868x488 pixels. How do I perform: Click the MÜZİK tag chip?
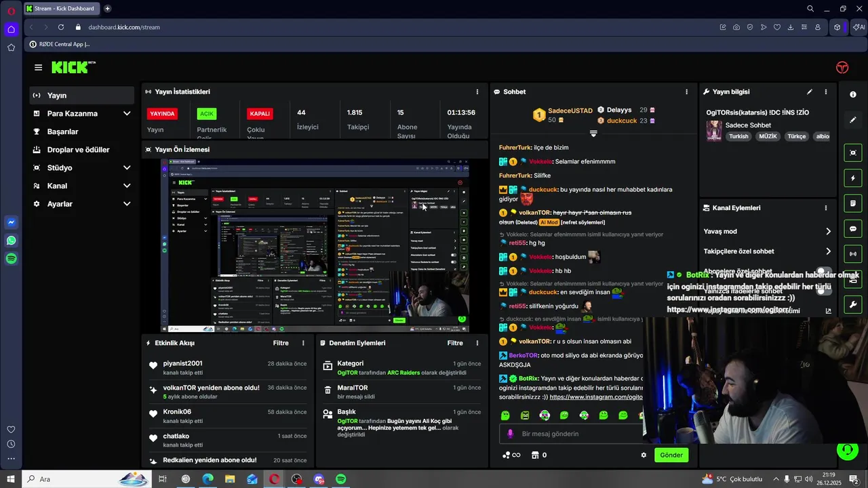coord(768,136)
